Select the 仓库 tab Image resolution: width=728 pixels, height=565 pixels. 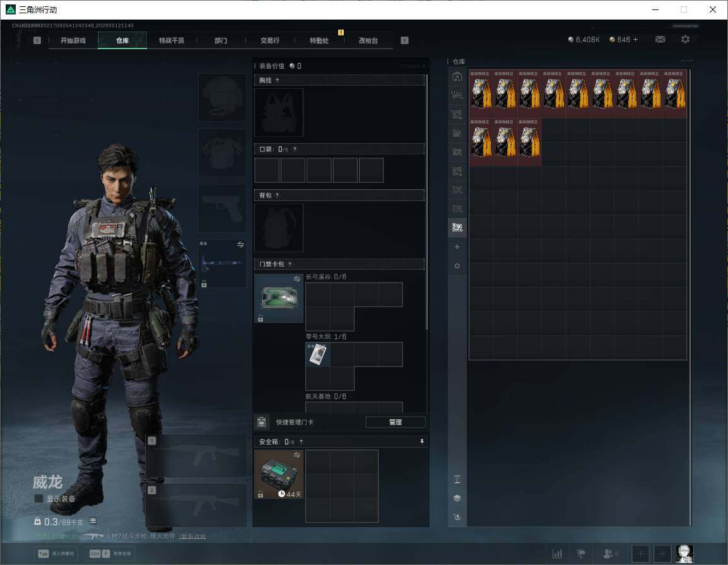click(x=122, y=40)
